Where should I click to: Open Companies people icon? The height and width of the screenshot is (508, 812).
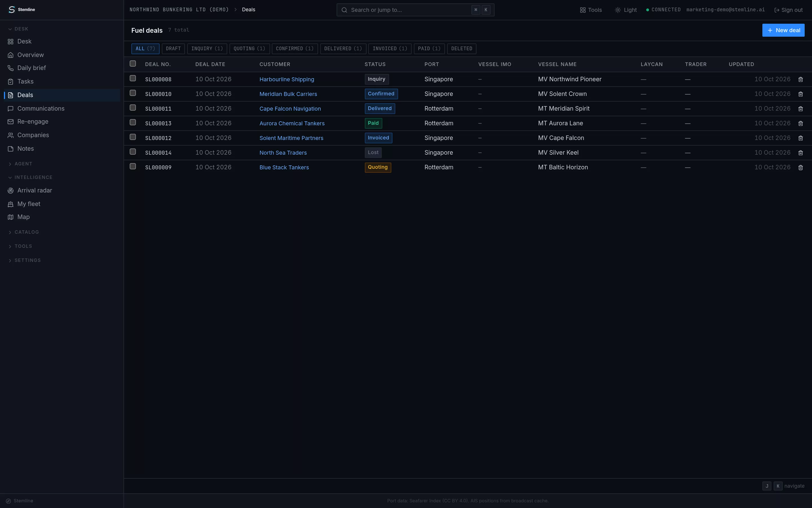tap(10, 135)
